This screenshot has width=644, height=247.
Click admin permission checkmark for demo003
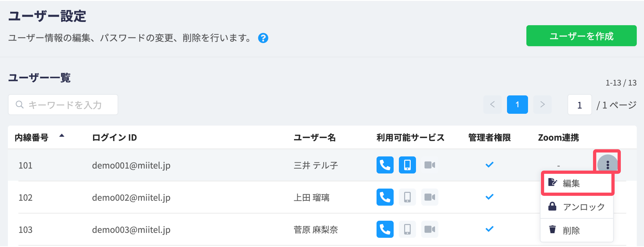pyautogui.click(x=489, y=229)
